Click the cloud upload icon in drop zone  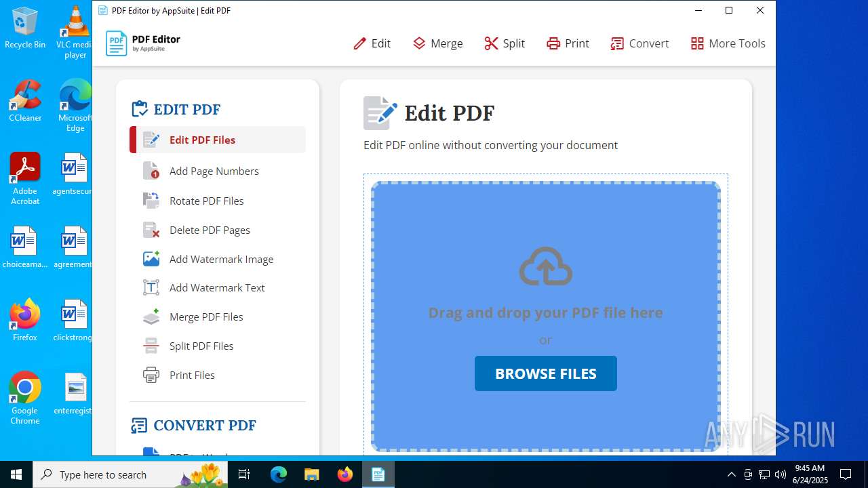point(546,266)
